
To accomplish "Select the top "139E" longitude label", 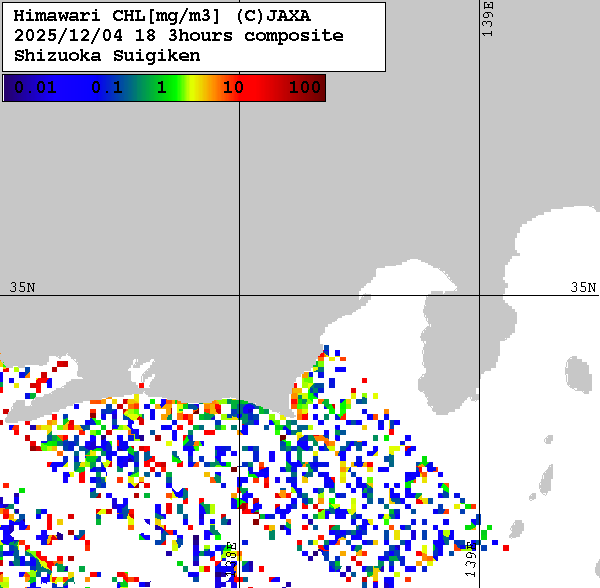I will (488, 20).
